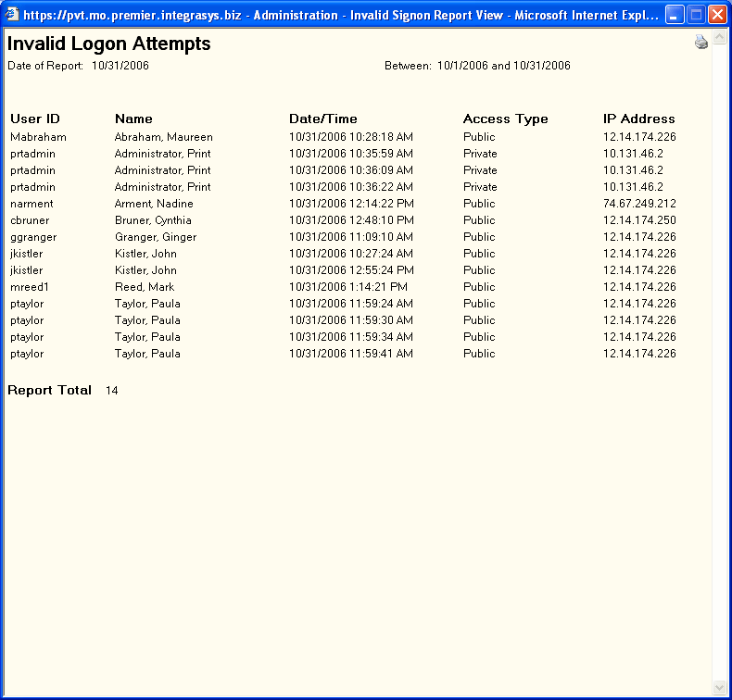Click IP 10.131.46.2 in the 10:35:59 row

coord(633,154)
